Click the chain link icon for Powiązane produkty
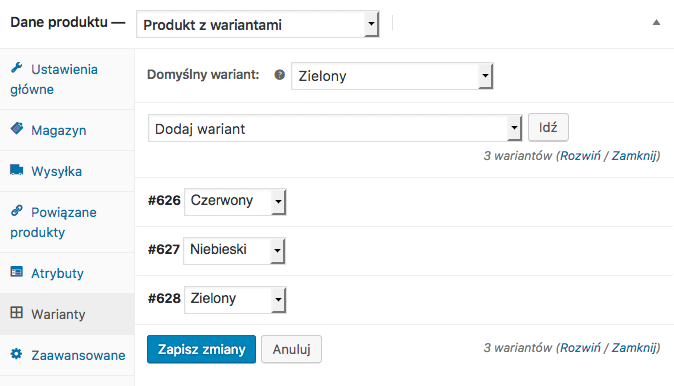The image size is (674, 386). click(17, 211)
